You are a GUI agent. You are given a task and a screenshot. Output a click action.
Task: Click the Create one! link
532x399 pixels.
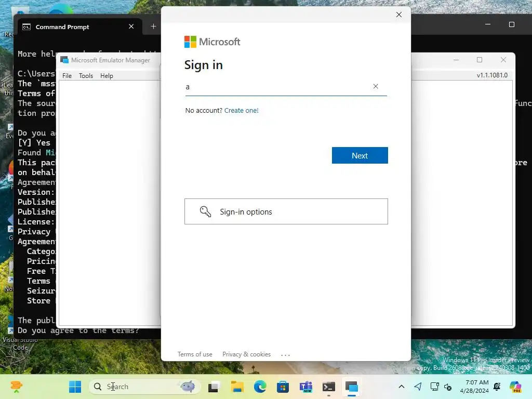241,110
